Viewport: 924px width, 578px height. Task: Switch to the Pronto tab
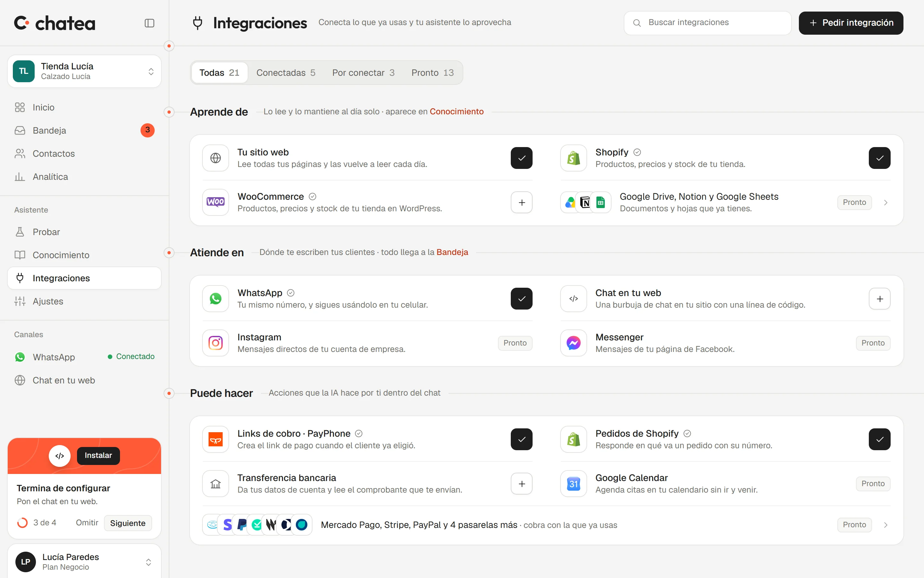tap(432, 73)
